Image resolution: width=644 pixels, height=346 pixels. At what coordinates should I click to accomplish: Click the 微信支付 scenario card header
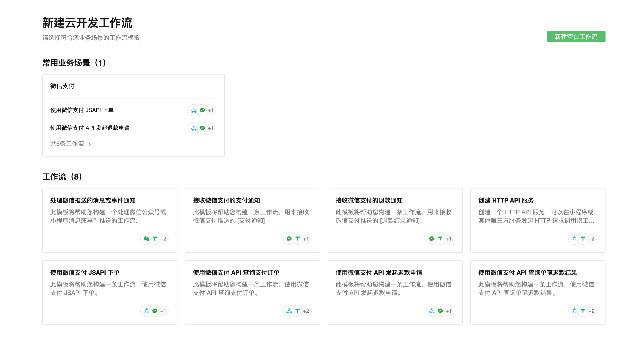click(62, 86)
